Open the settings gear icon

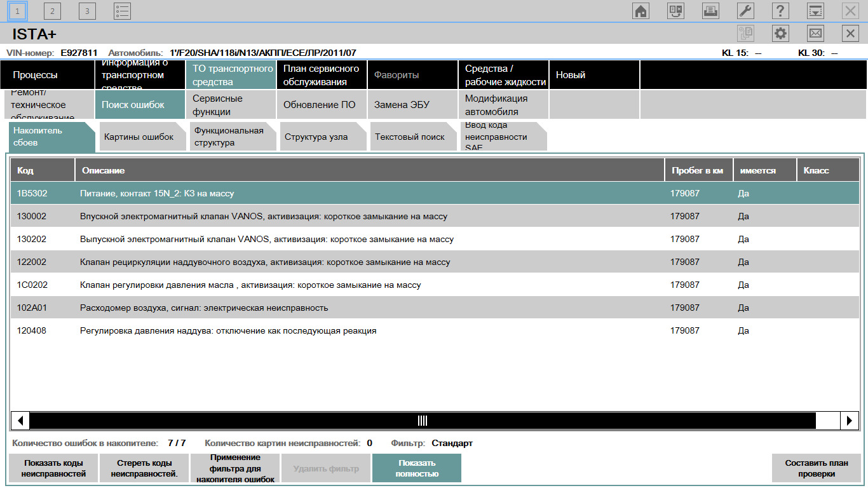[x=780, y=34]
